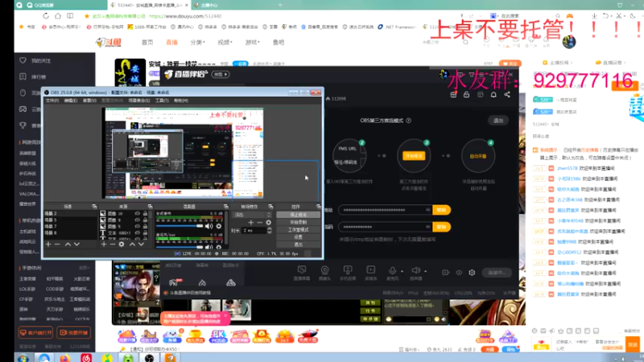Toggle visibility of 图像 10 source

138,213
